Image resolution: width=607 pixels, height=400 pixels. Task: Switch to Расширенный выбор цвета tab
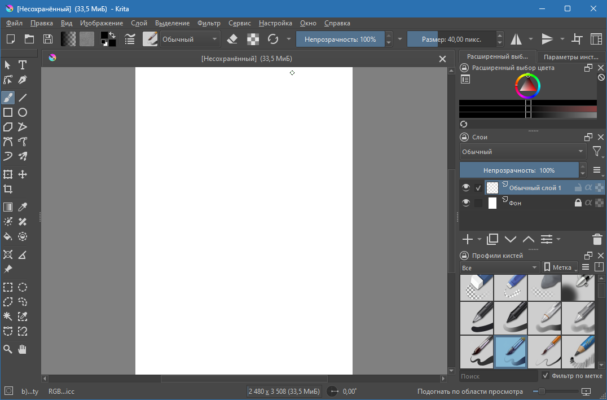coord(497,57)
